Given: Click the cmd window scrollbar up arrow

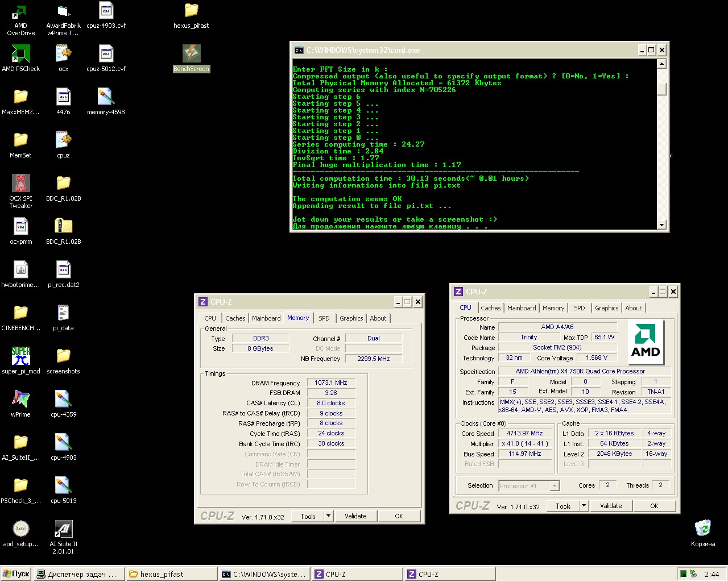Looking at the screenshot, I should [x=661, y=64].
